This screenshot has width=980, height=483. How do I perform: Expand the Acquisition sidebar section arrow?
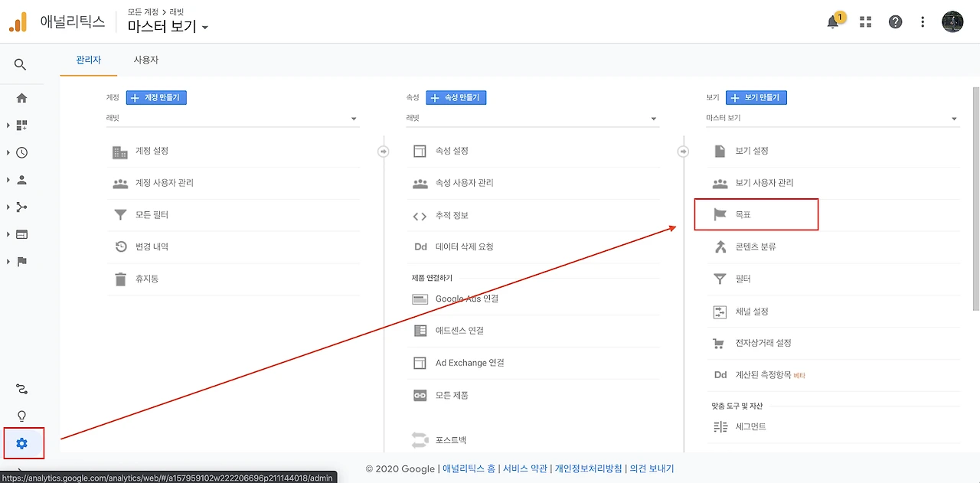click(8, 207)
